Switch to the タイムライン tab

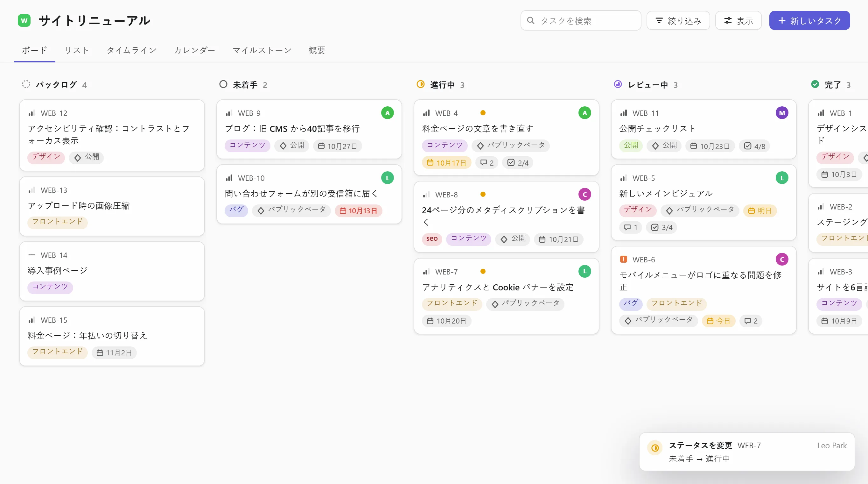pos(131,50)
